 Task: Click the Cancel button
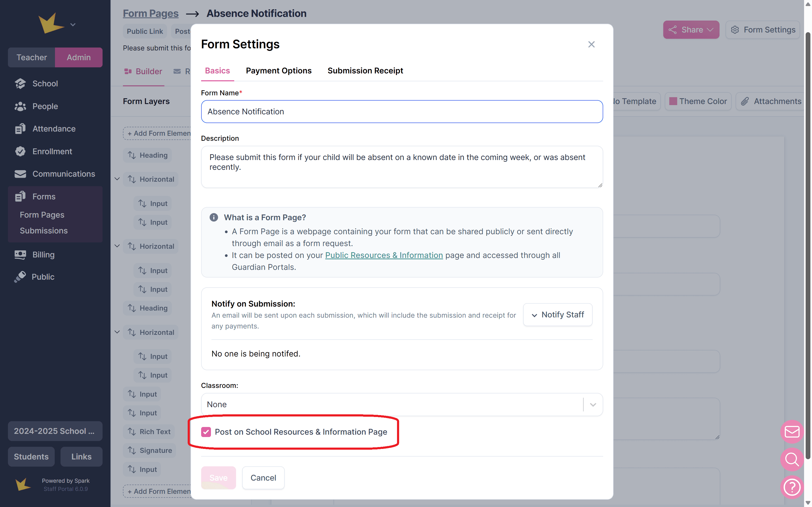coord(263,477)
